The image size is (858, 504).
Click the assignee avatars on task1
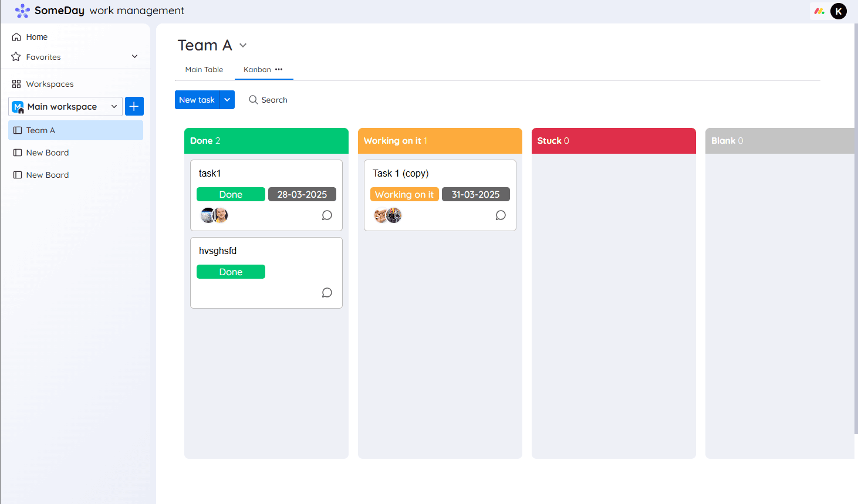pos(214,215)
